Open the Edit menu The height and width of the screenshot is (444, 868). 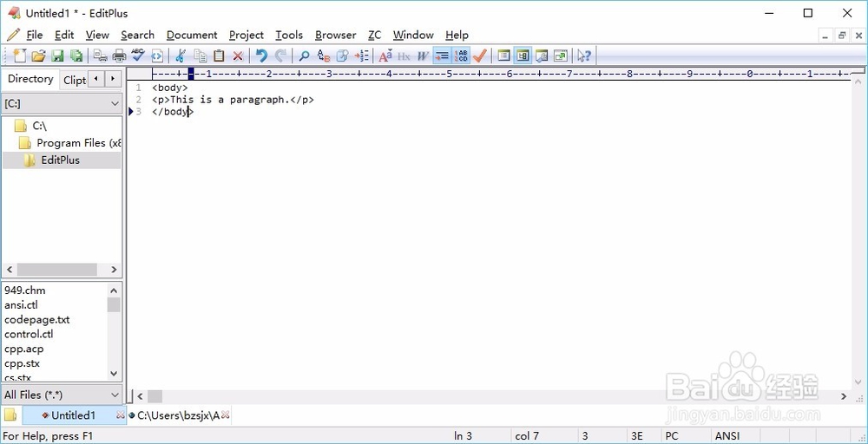pyautogui.click(x=64, y=35)
